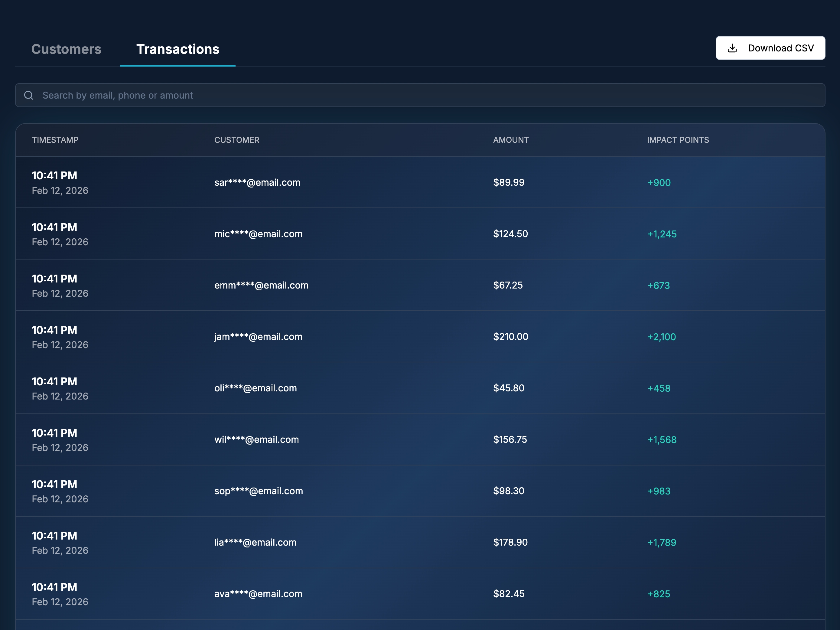Click the sop****@email.com customer email
This screenshot has width=840, height=630.
[x=259, y=491]
